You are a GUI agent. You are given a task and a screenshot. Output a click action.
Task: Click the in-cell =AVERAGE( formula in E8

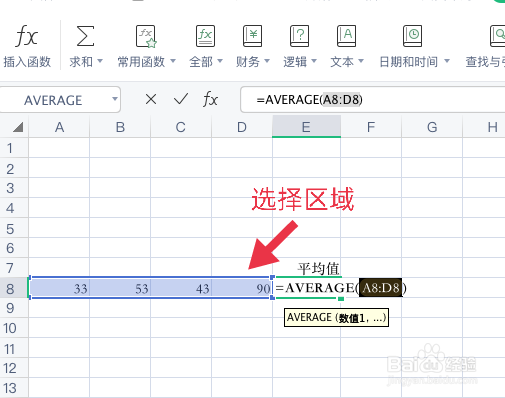click(x=317, y=288)
